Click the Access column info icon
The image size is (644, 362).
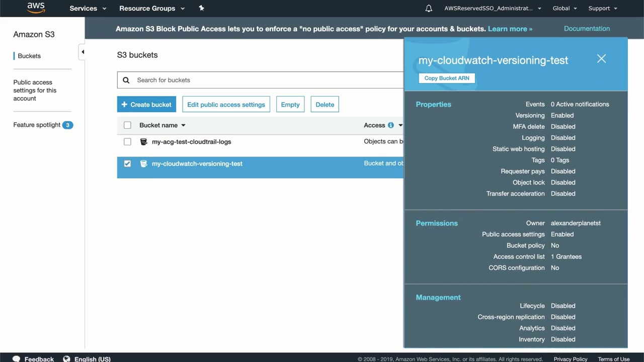390,125
